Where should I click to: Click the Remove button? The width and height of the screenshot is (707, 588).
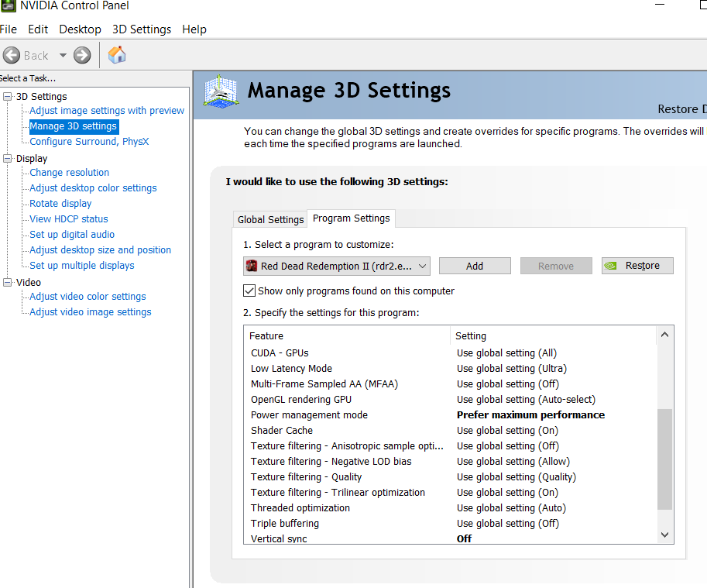pyautogui.click(x=556, y=266)
